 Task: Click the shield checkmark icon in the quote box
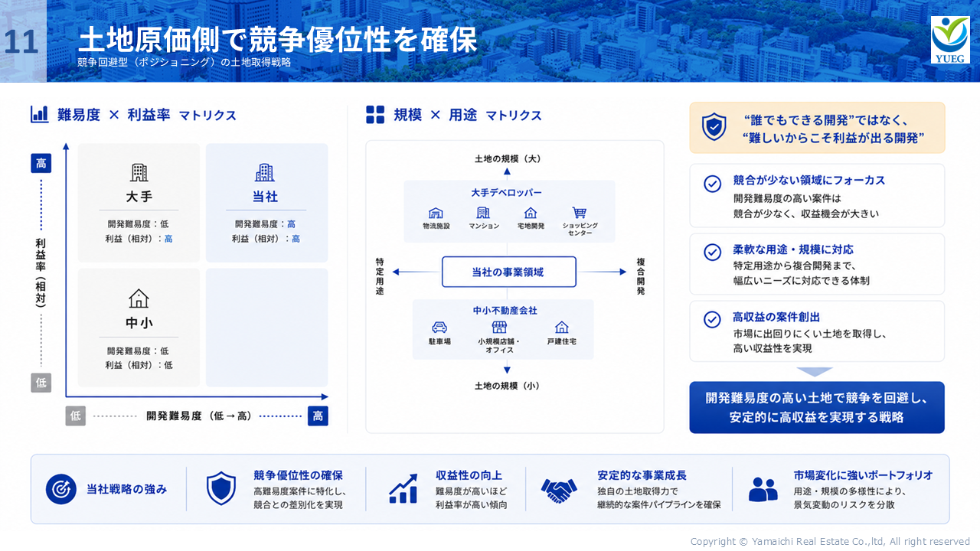point(714,127)
